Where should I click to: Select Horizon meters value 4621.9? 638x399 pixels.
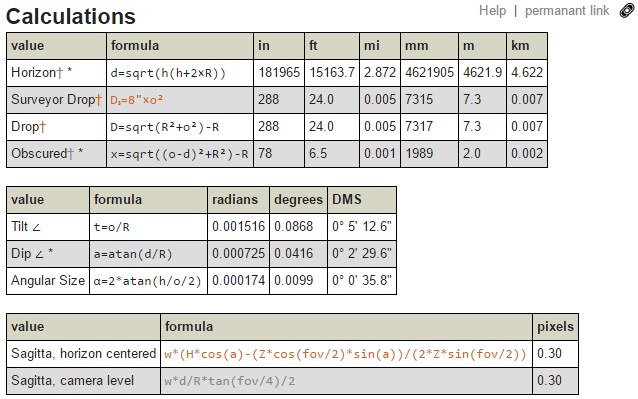click(x=483, y=72)
